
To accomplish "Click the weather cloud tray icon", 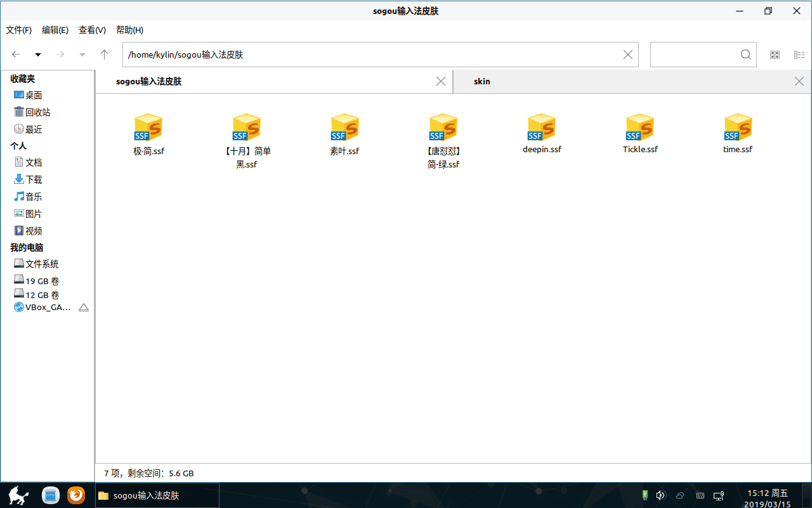I will coord(680,495).
